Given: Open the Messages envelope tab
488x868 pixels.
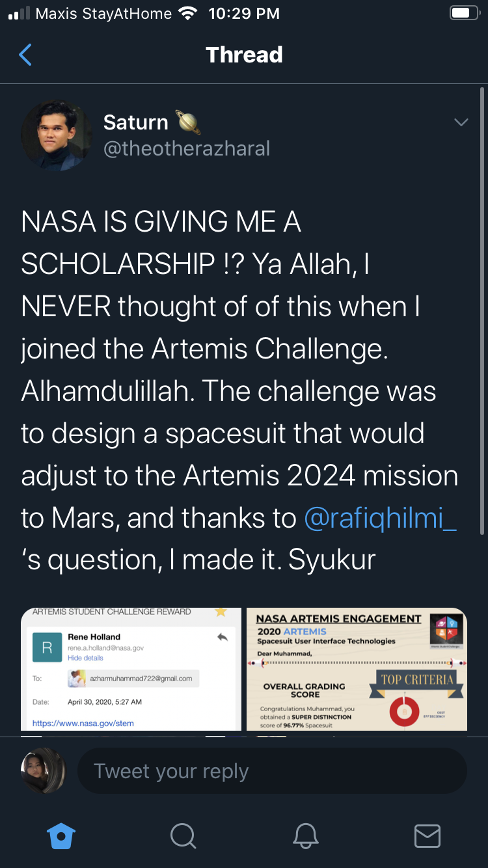Looking at the screenshot, I should click(427, 835).
